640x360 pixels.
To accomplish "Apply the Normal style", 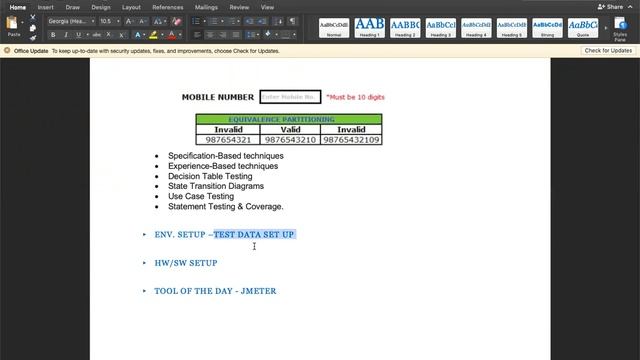I will (x=334, y=28).
